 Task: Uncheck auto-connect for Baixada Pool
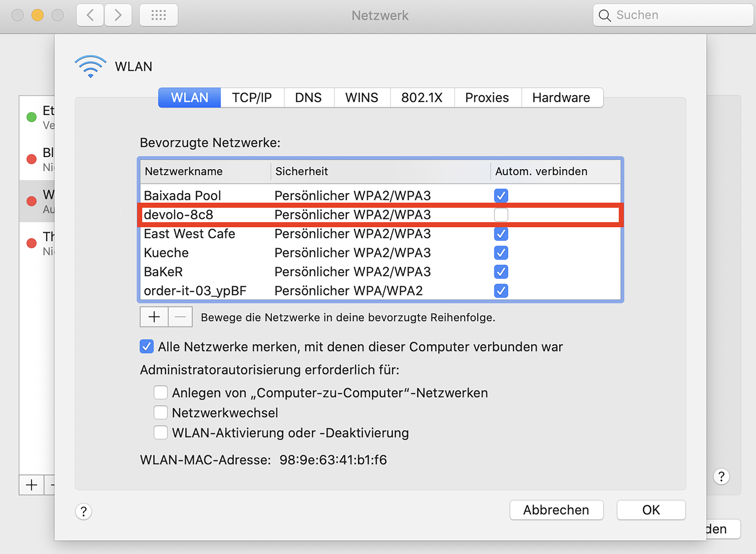point(501,195)
